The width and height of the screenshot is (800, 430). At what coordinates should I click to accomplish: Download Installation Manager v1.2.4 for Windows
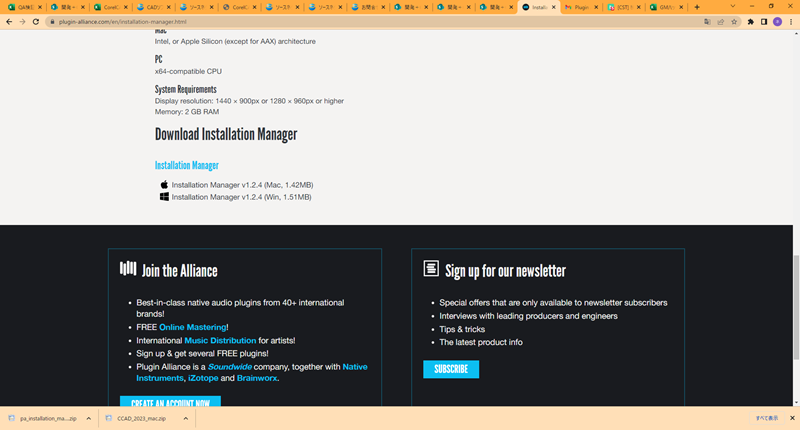click(241, 197)
